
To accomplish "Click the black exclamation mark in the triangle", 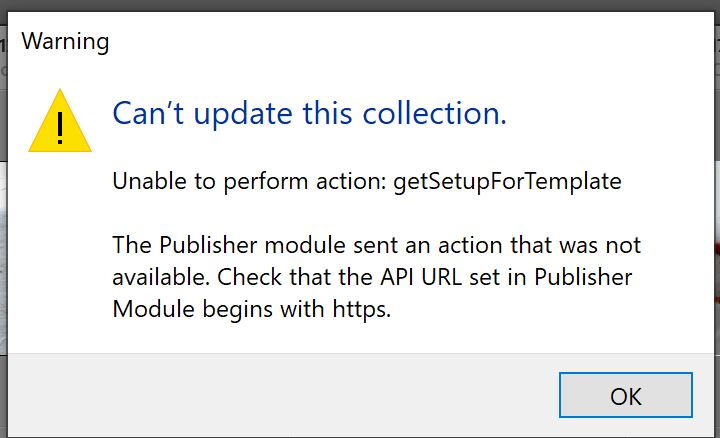I will 60,128.
